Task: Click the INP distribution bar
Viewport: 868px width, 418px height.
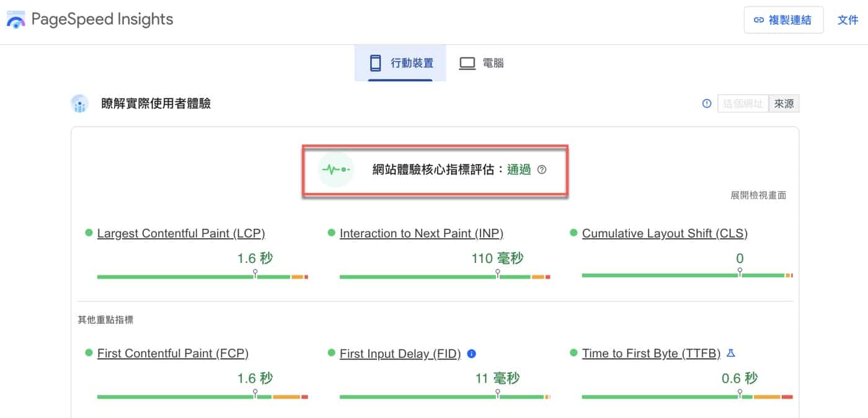Action: tap(445, 277)
